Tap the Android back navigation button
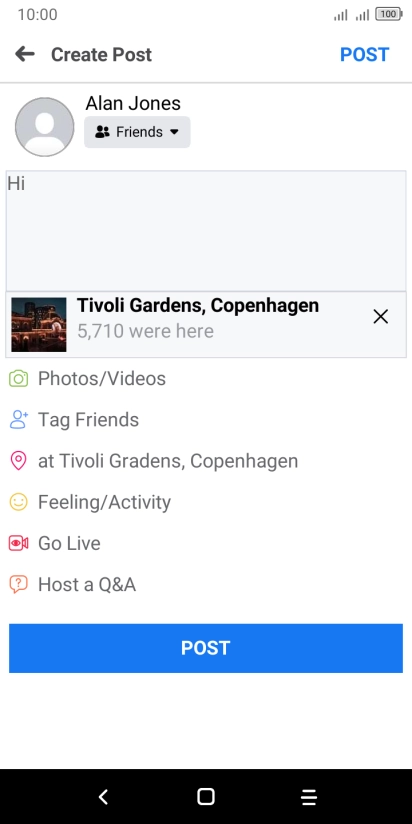 tap(104, 797)
